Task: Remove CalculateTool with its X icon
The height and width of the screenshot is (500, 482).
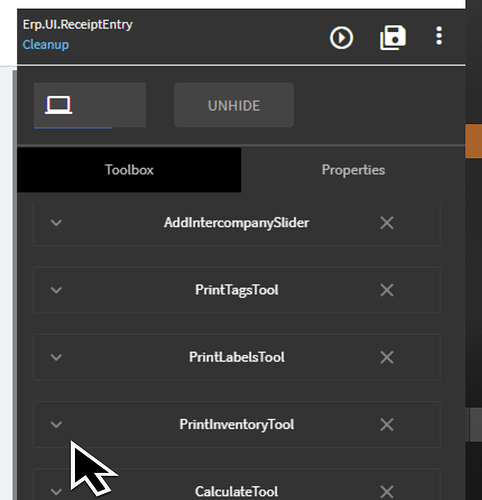Action: tap(387, 492)
